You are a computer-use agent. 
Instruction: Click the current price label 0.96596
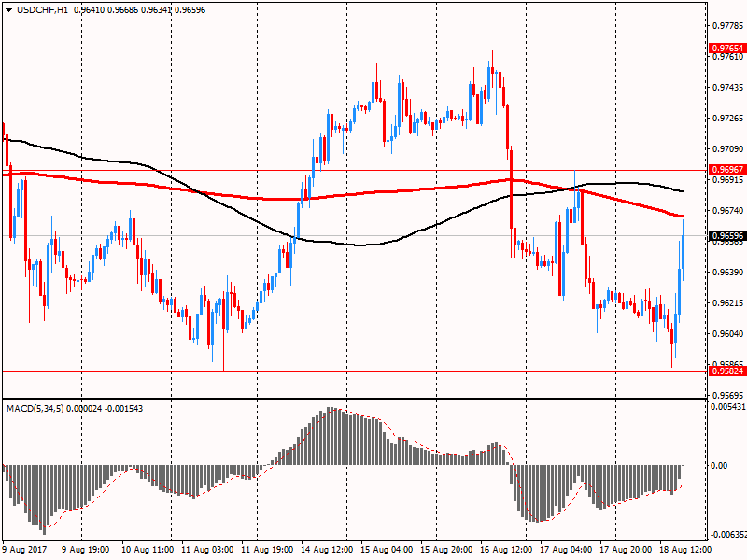727,236
